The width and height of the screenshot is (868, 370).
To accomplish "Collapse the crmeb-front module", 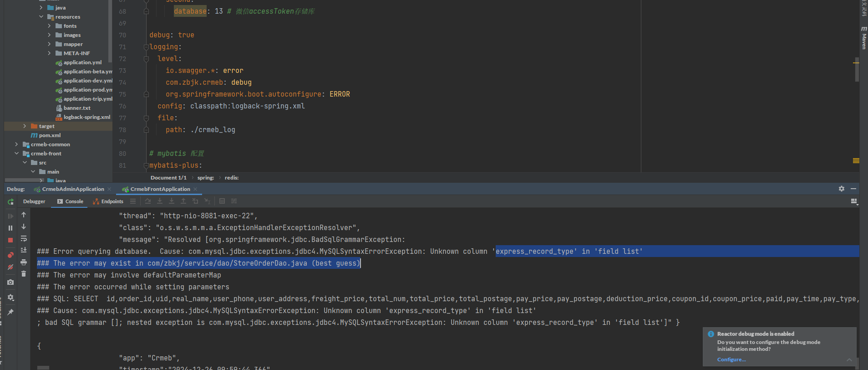I will pos(16,154).
